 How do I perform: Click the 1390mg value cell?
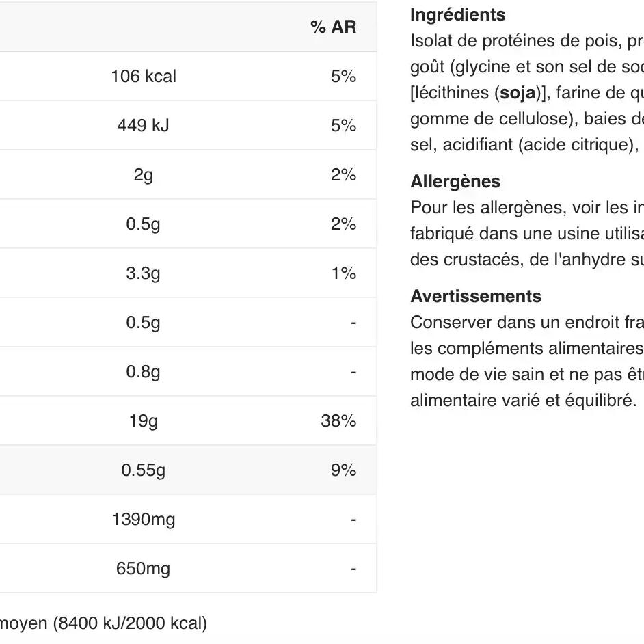(144, 519)
